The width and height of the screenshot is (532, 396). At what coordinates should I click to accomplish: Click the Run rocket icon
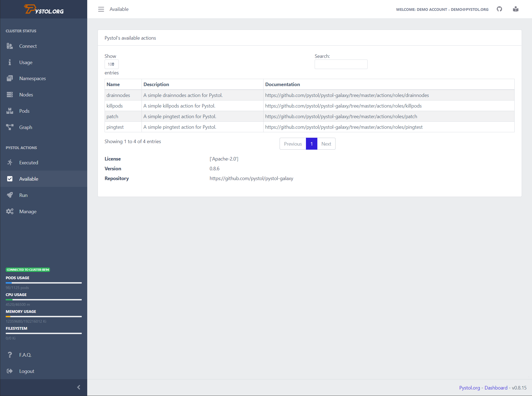click(x=10, y=195)
